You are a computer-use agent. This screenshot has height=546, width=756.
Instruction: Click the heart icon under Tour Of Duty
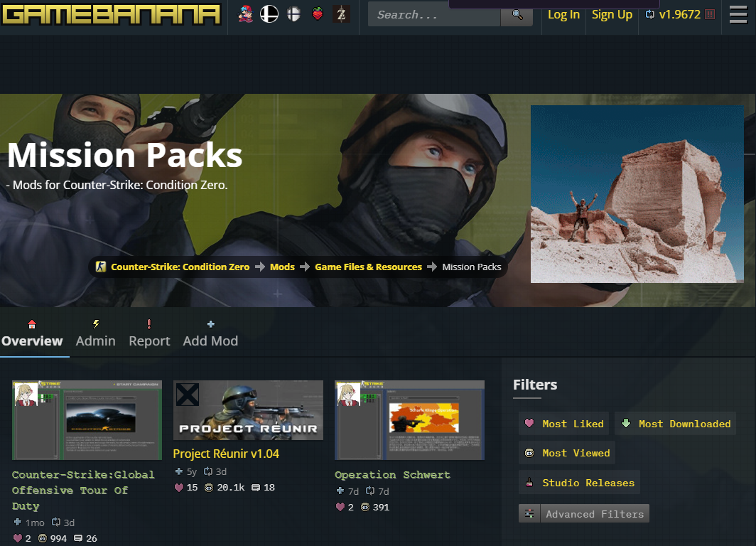pyautogui.click(x=18, y=538)
